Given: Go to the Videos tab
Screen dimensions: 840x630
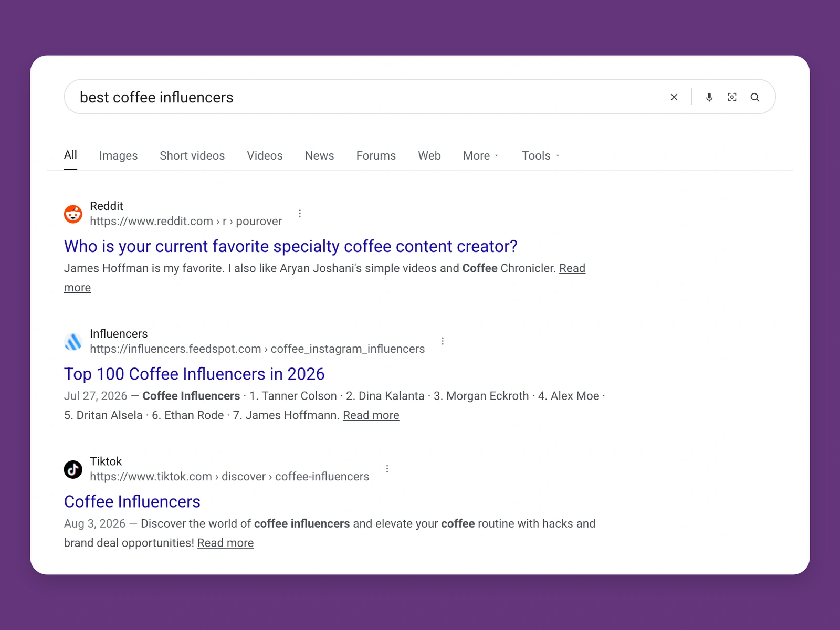Looking at the screenshot, I should 265,155.
